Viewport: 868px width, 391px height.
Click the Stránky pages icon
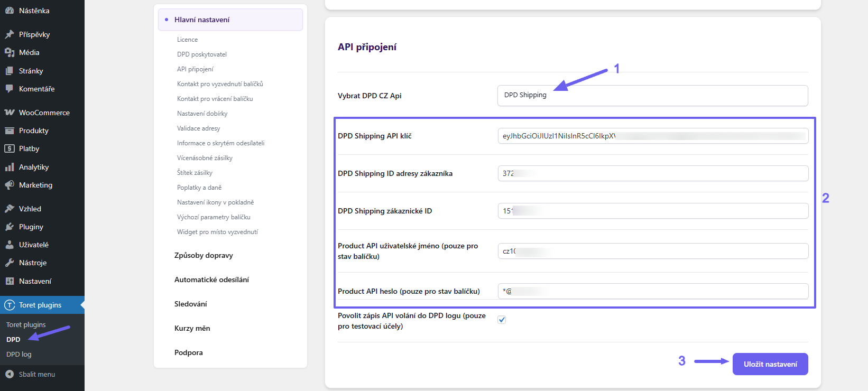10,71
